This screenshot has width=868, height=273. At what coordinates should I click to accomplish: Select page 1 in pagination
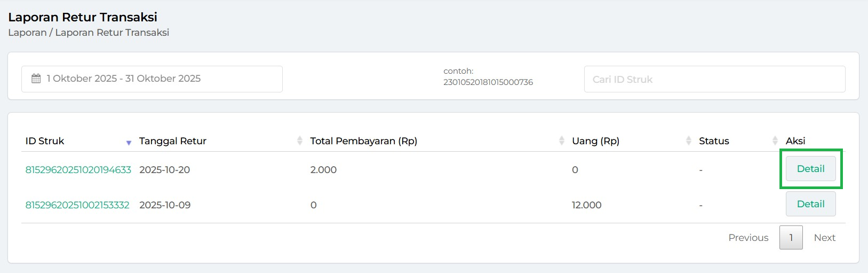pos(791,238)
